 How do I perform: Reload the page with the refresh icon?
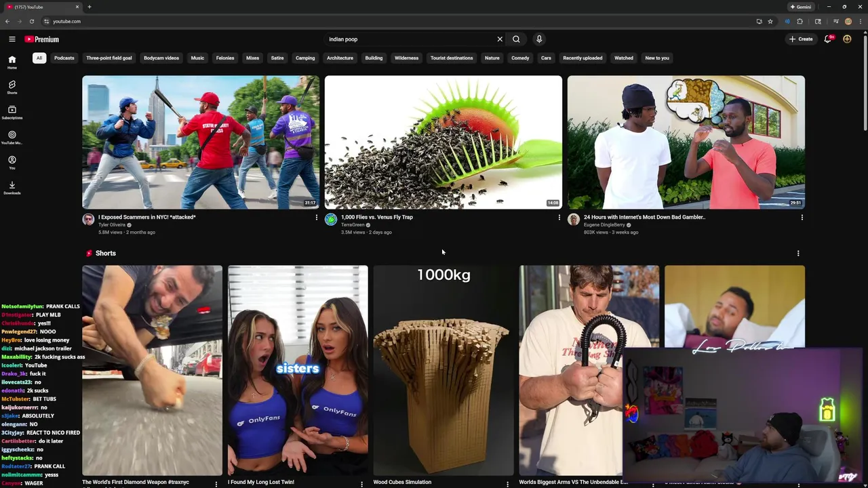31,22
